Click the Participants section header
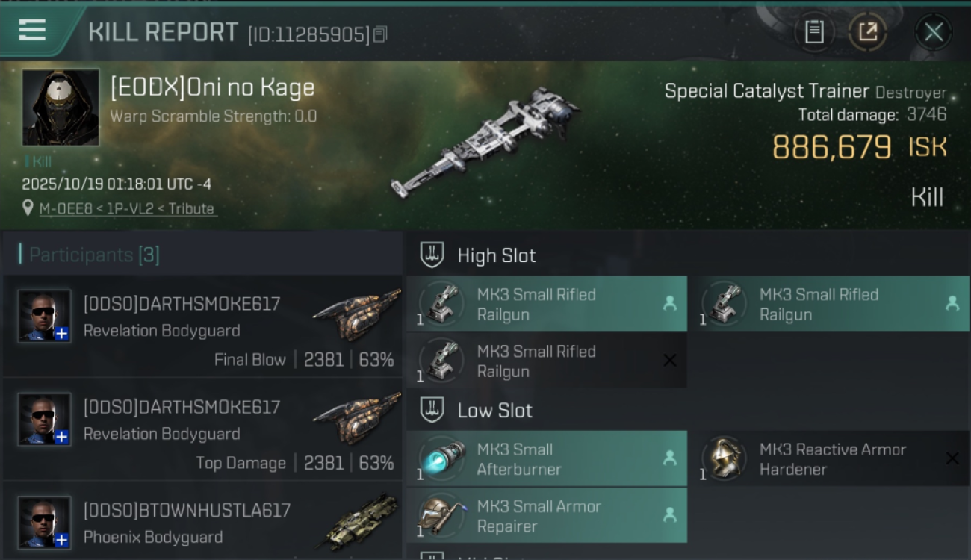This screenshot has height=560, width=971. pos(93,255)
